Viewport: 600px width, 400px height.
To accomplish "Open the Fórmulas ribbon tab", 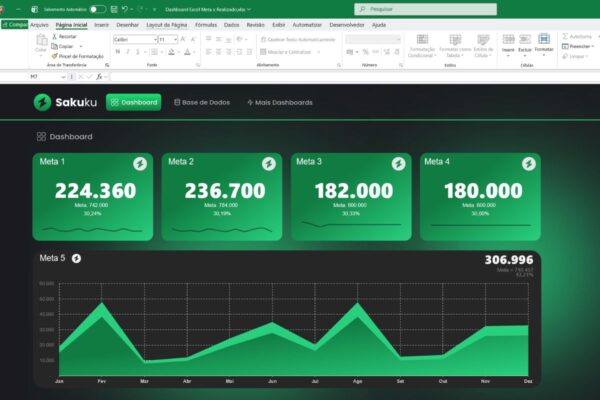I will pos(206,25).
